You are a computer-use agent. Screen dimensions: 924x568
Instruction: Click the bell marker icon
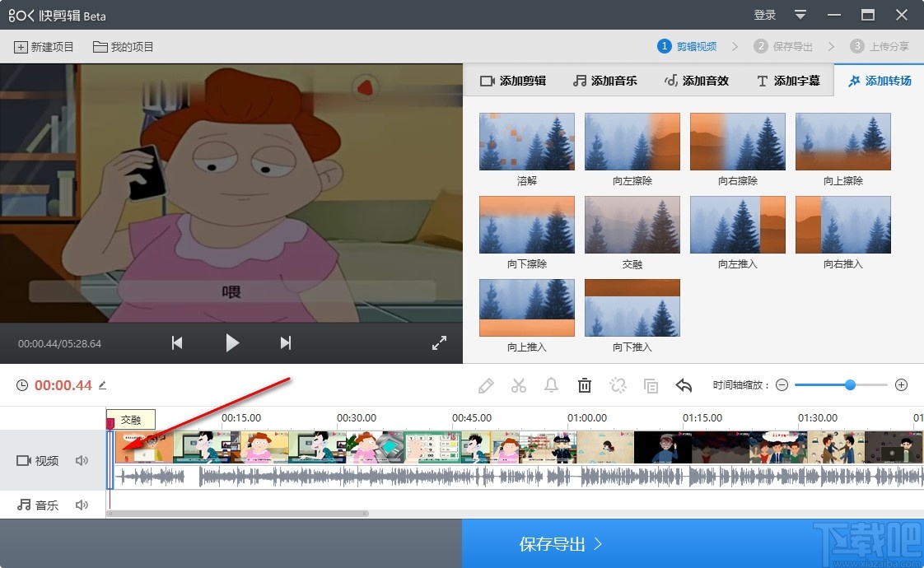tap(551, 386)
